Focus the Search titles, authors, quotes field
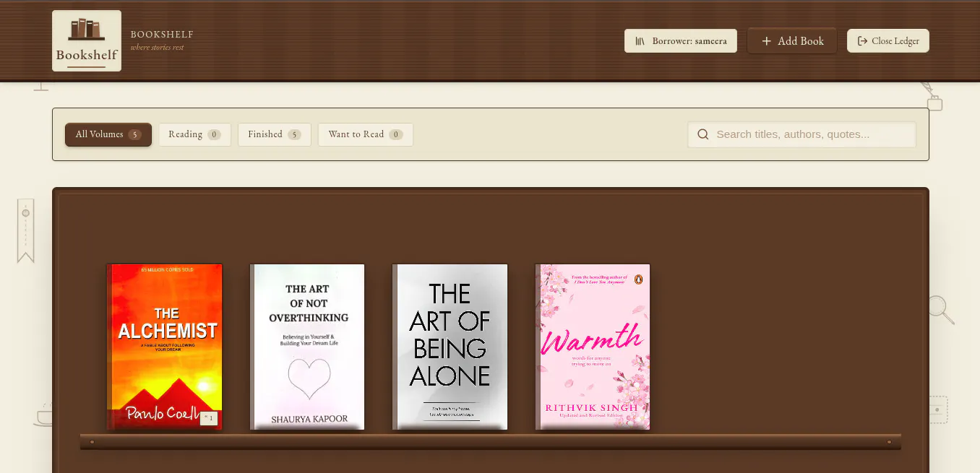This screenshot has height=473, width=980. pyautogui.click(x=801, y=134)
